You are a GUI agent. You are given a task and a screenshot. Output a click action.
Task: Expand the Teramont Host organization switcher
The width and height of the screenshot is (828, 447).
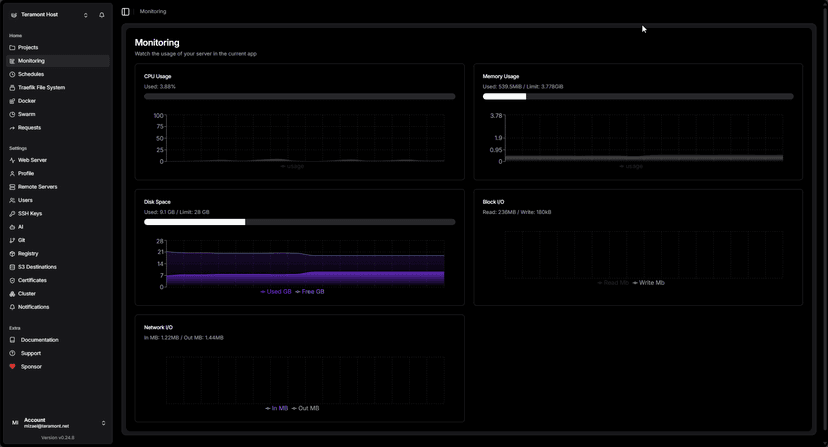point(86,15)
